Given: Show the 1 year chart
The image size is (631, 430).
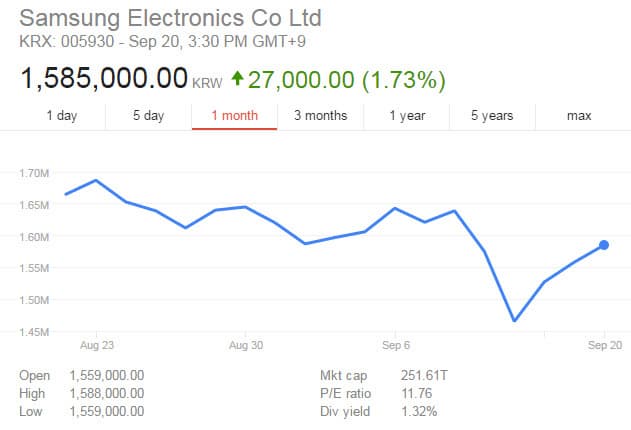Looking at the screenshot, I should [407, 116].
